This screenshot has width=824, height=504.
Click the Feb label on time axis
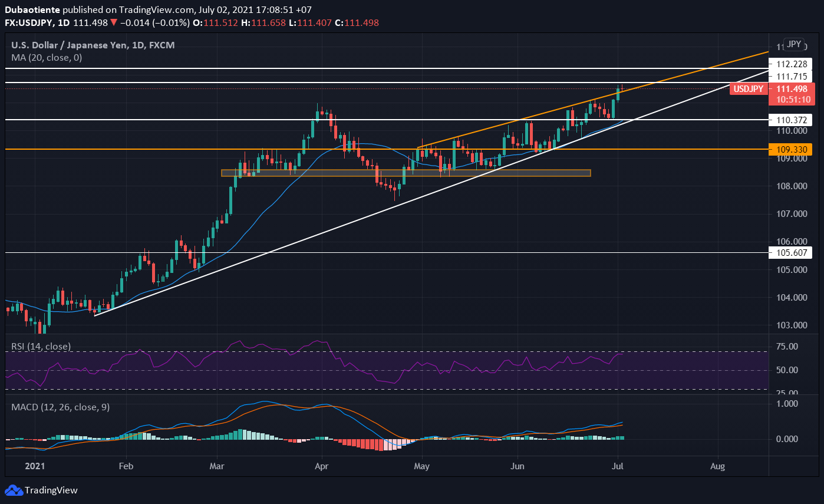[x=126, y=465]
